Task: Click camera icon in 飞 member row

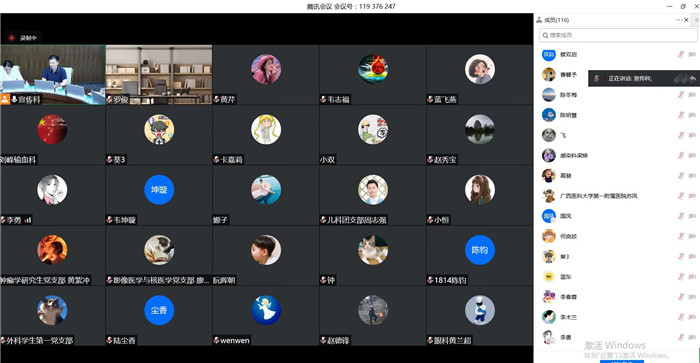Action: click(692, 135)
